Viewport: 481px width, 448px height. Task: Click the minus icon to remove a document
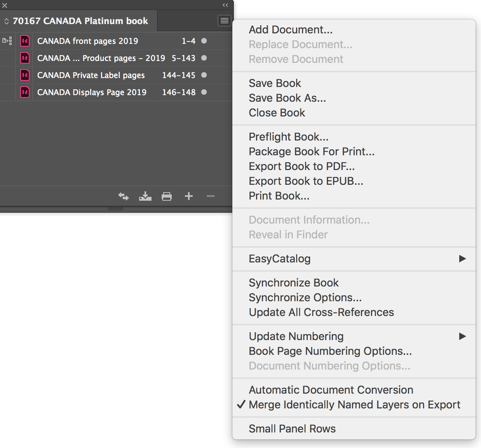[x=210, y=196]
